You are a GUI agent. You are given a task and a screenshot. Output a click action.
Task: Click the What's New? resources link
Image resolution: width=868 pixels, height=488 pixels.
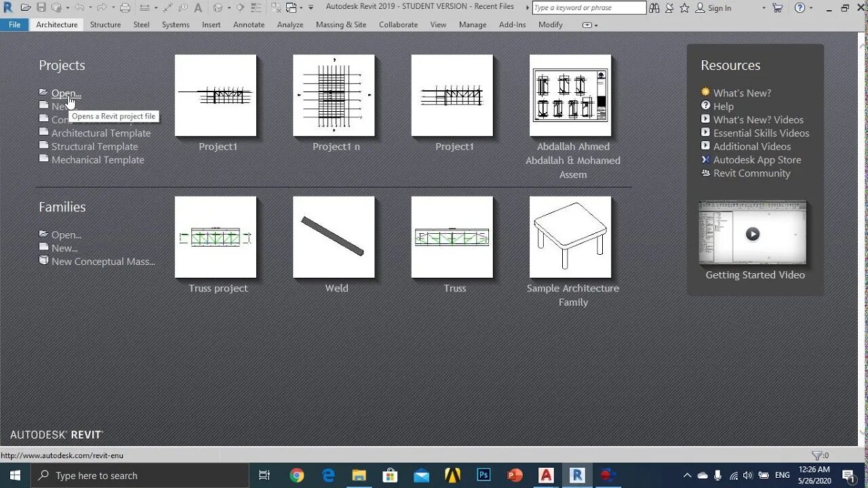tap(742, 93)
